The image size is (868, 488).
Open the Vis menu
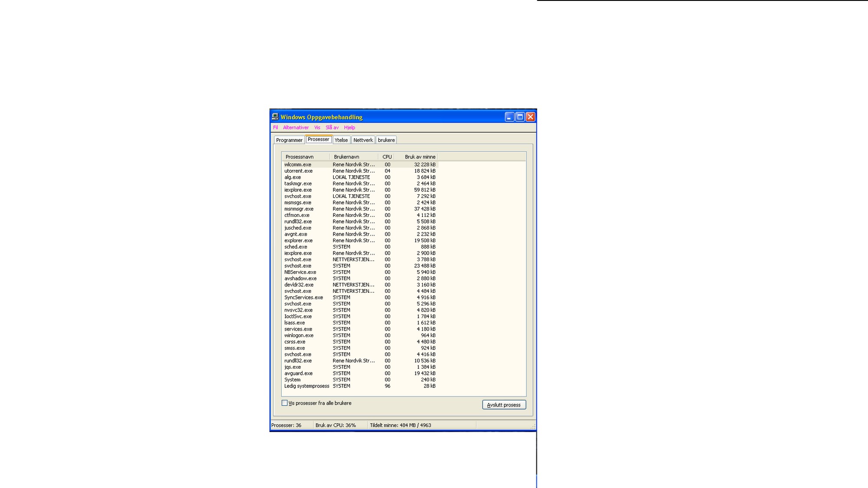click(317, 128)
